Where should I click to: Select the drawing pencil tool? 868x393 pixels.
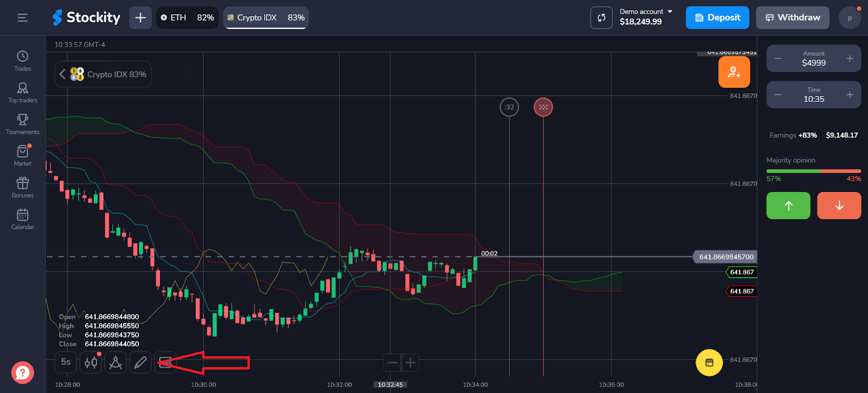[140, 363]
